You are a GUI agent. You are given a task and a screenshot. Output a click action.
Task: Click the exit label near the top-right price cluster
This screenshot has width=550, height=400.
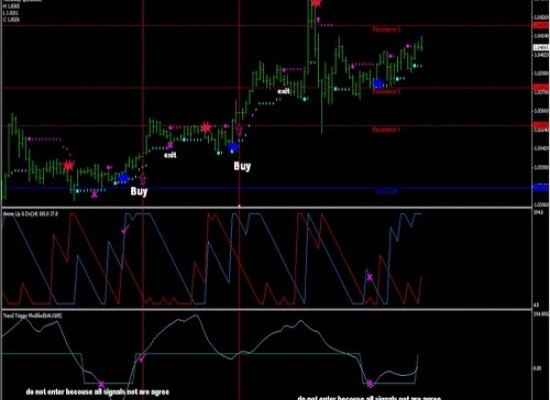283,91
